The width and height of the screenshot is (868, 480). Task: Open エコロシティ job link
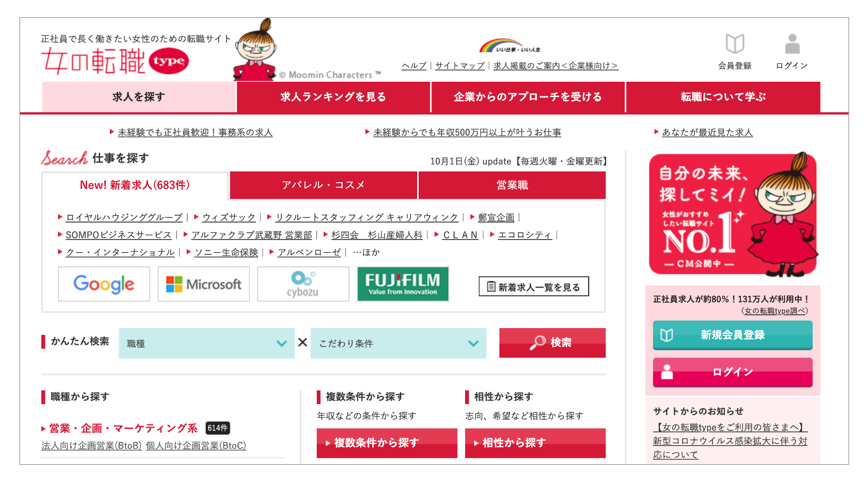point(525,235)
